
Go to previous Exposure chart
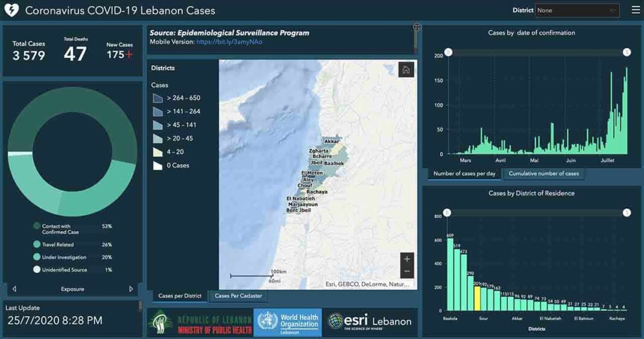click(14, 289)
